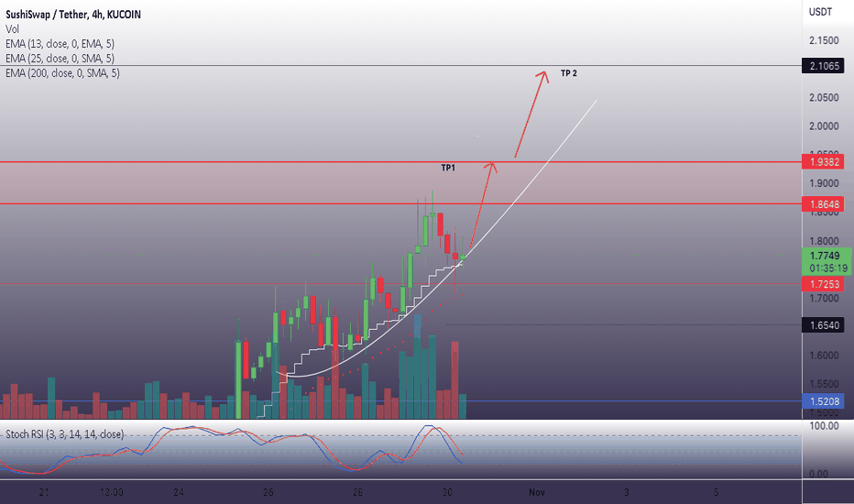Select the TP1 text annotation
Screen dimensions: 854x504
coord(448,168)
